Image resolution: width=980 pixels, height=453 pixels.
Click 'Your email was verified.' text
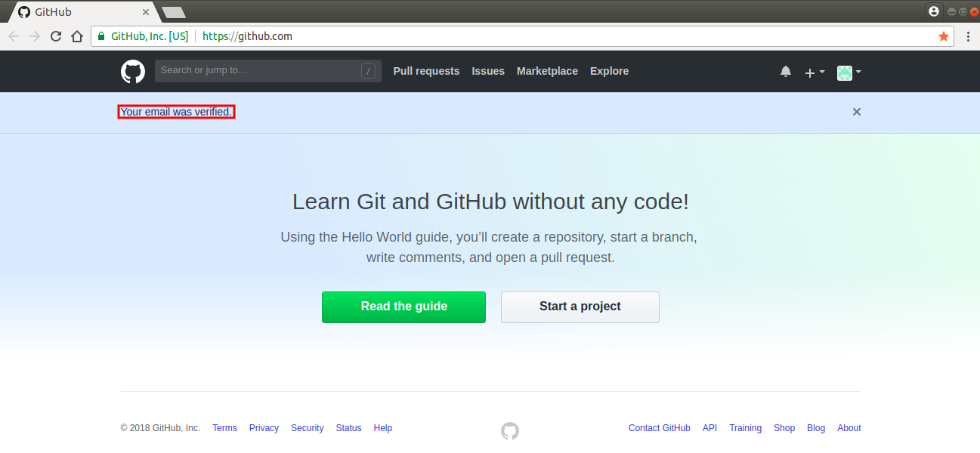(x=176, y=112)
